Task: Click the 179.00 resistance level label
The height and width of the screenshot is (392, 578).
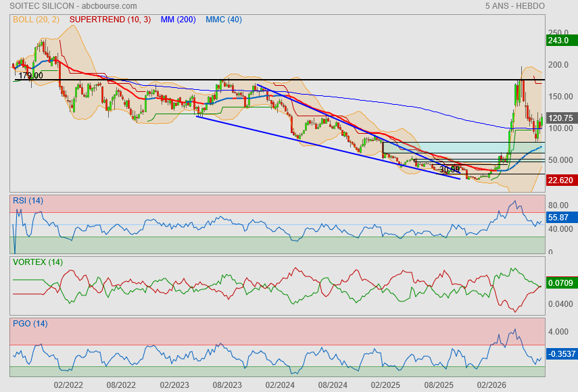Action: pyautogui.click(x=30, y=76)
